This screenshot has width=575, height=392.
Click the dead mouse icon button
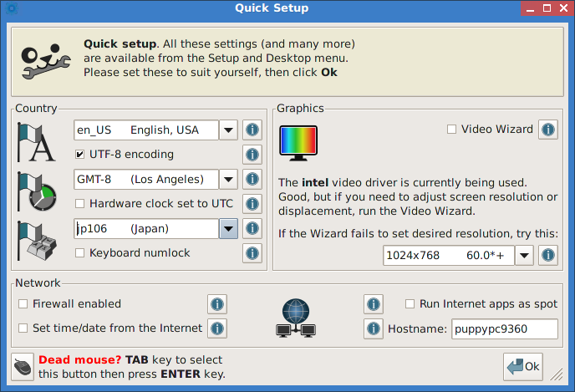click(x=23, y=367)
